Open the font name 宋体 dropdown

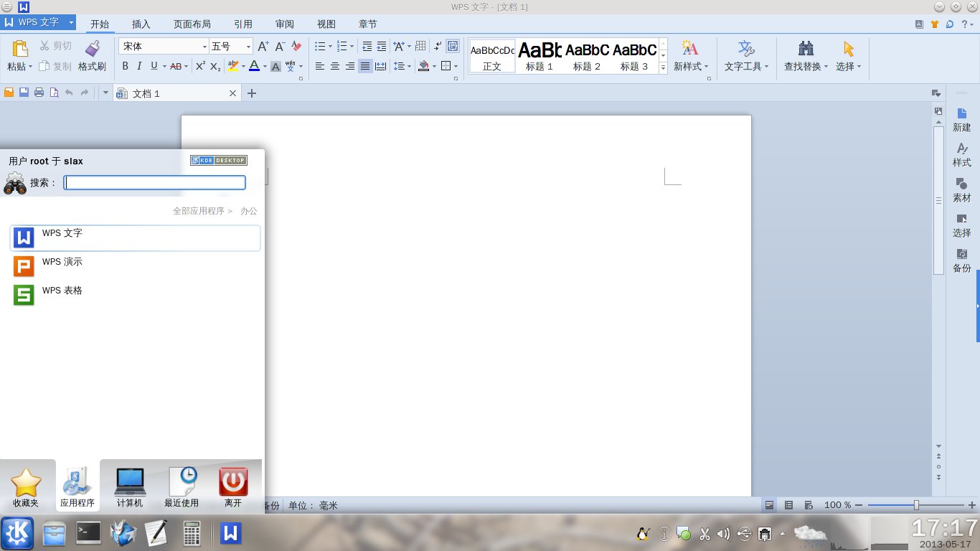204,47
